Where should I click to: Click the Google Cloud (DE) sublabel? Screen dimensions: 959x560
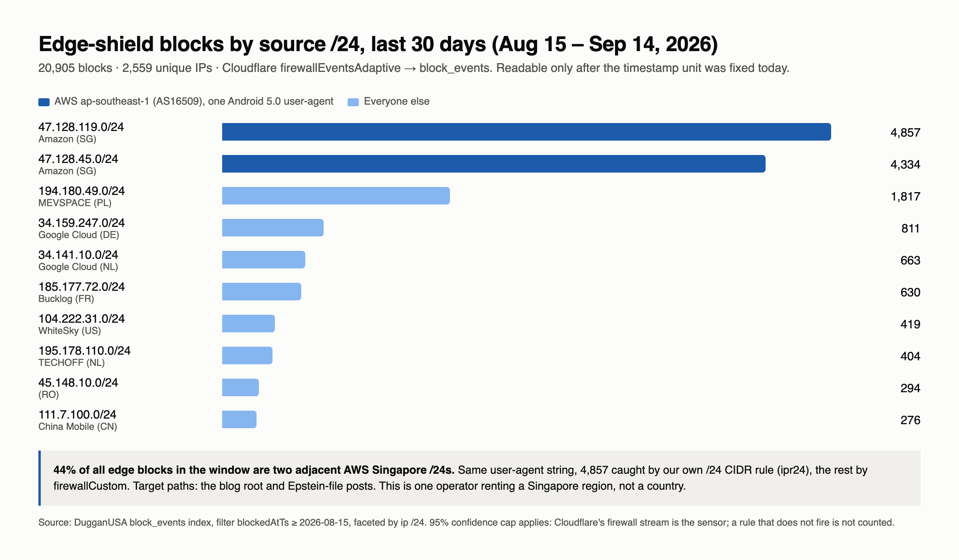click(x=79, y=235)
